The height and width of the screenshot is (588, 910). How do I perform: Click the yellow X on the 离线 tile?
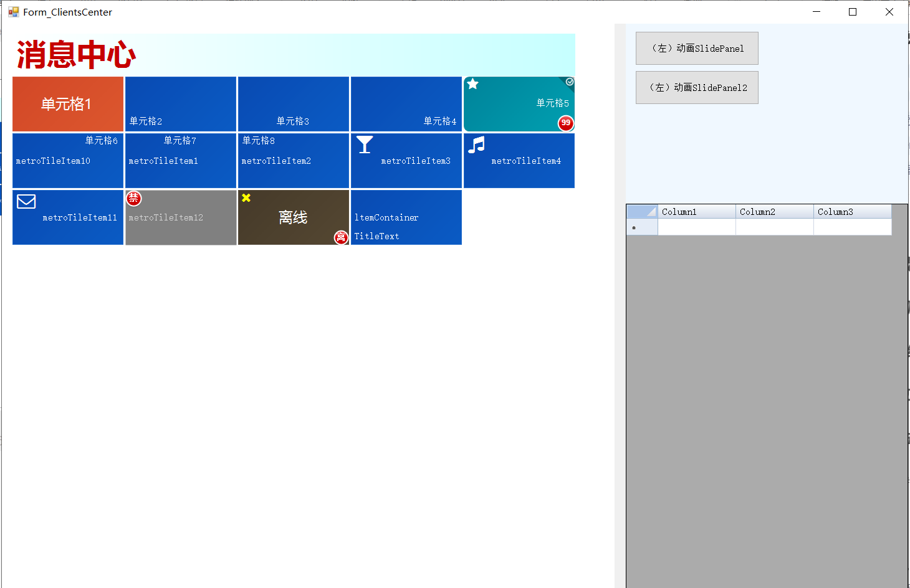[246, 197]
